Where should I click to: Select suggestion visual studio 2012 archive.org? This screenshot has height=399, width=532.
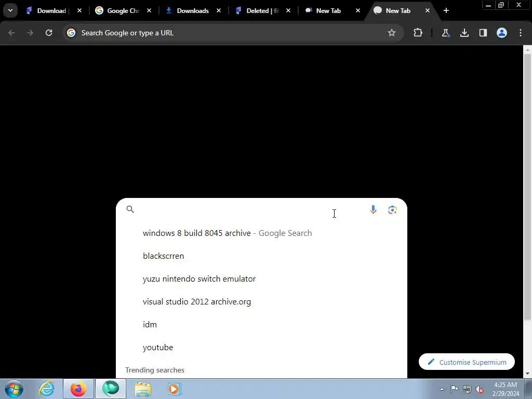pyautogui.click(x=261, y=302)
